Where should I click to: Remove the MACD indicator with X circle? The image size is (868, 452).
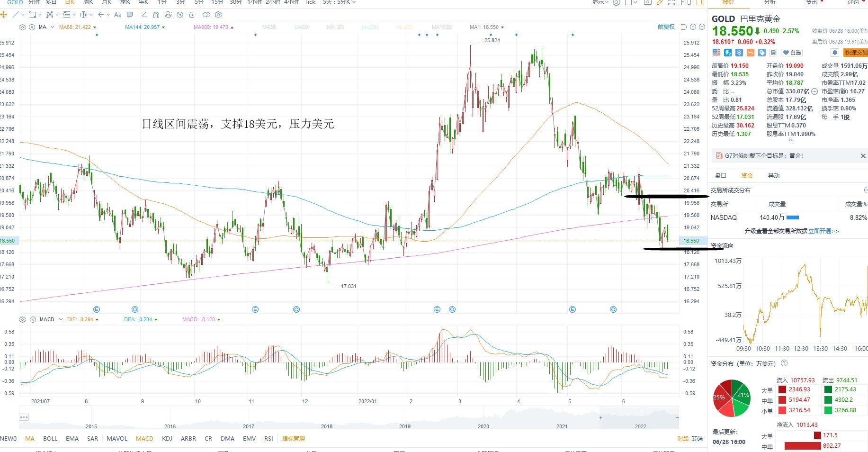[x=33, y=319]
